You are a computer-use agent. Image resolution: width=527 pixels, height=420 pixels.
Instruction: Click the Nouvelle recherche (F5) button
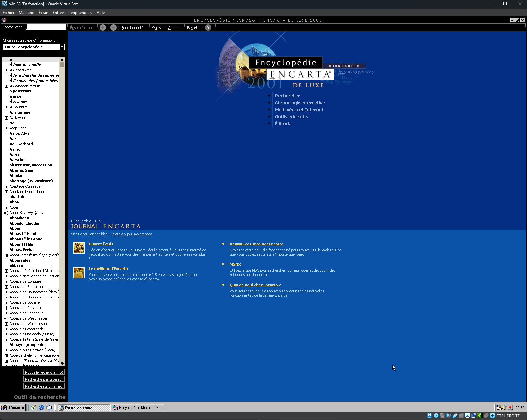pos(44,372)
